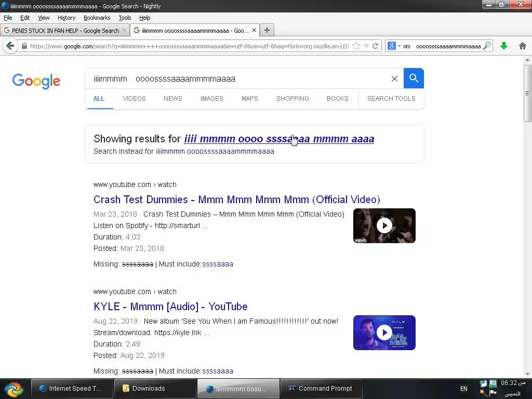Close the PENIS STUCK IN FAN HELP tab
The height and width of the screenshot is (399, 532).
[x=124, y=30]
